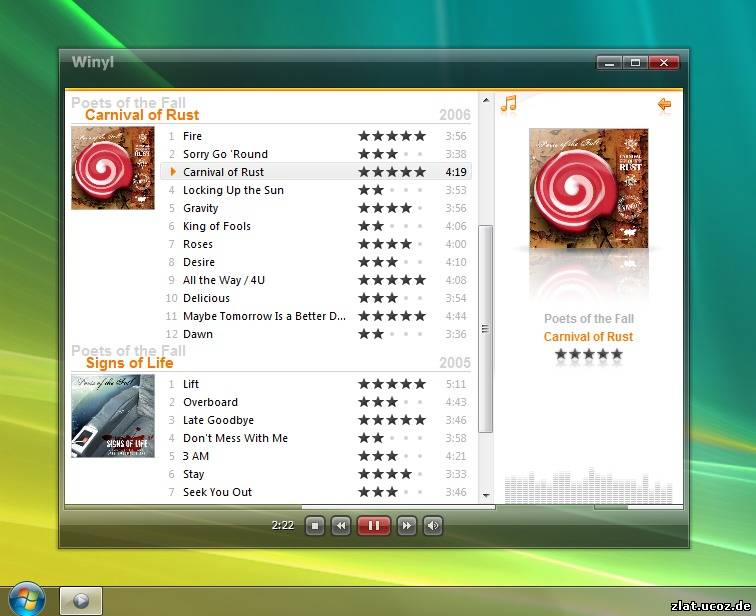Select the track Stay
Viewport: 756px width, 616px height.
click(316, 474)
